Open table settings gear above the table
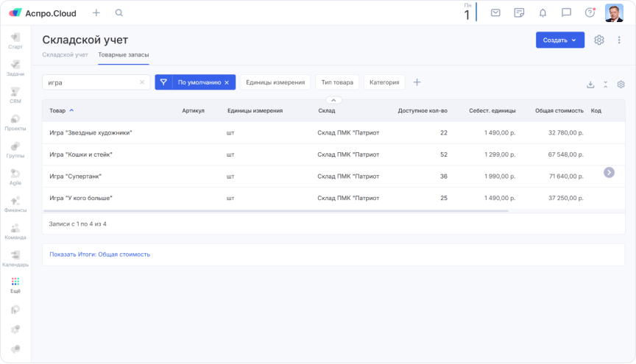 pyautogui.click(x=621, y=85)
